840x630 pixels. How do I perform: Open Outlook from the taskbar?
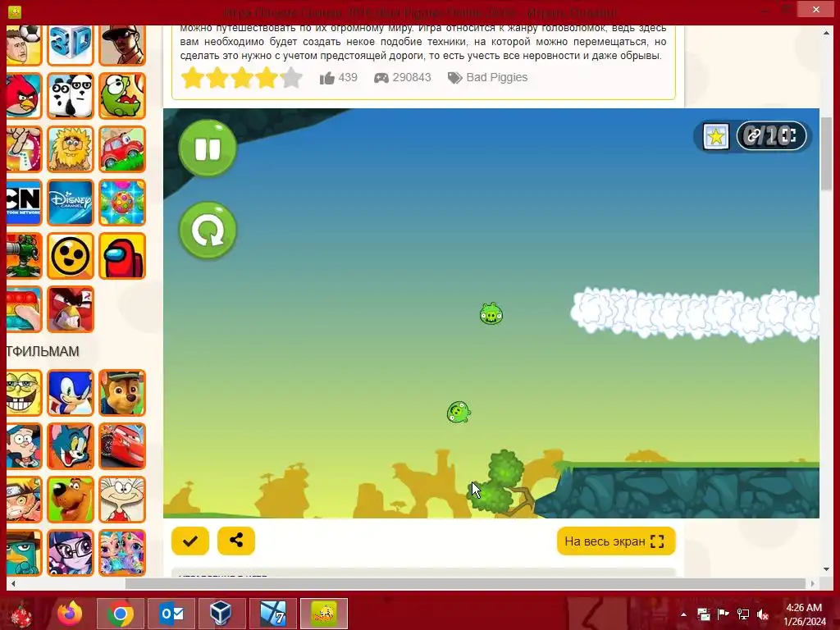(171, 614)
